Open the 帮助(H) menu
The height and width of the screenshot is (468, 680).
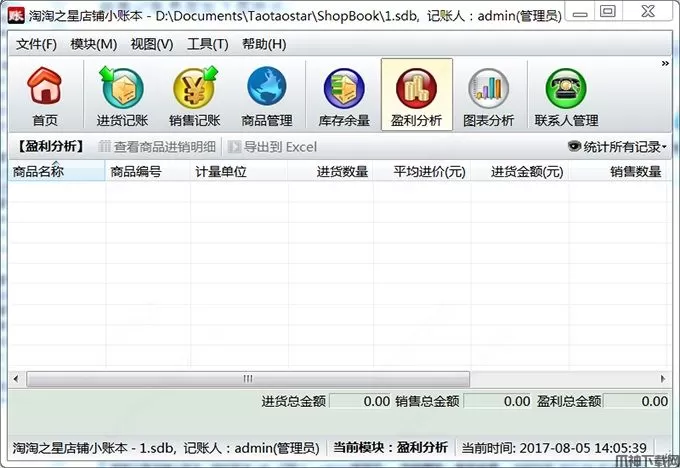point(264,44)
